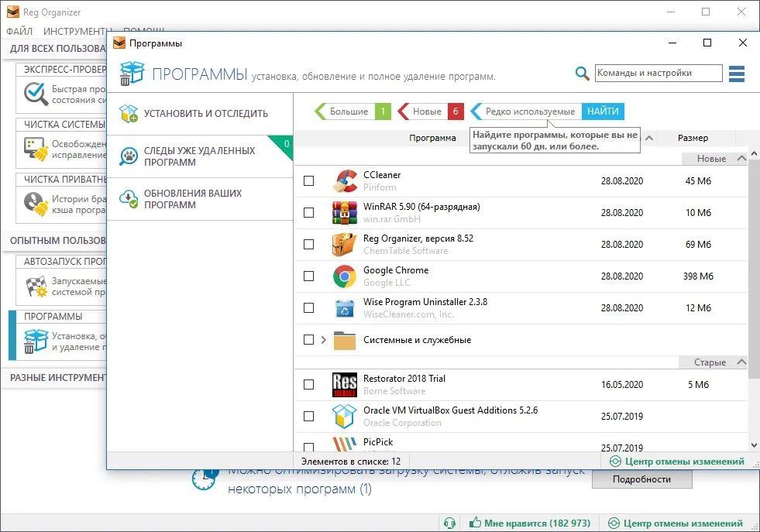The image size is (760, 532).
Task: Click the НАЙТИ button
Action: (603, 112)
